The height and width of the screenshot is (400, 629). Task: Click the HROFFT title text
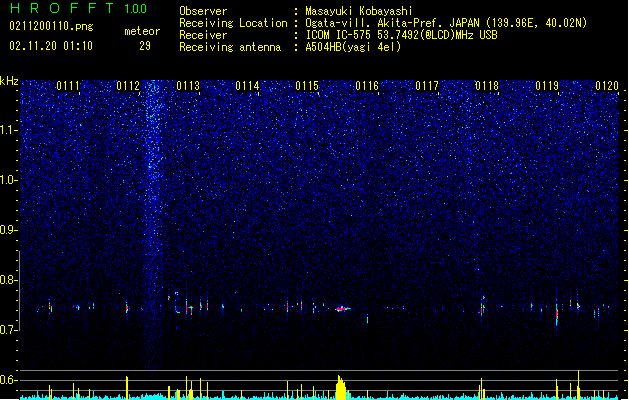point(62,8)
